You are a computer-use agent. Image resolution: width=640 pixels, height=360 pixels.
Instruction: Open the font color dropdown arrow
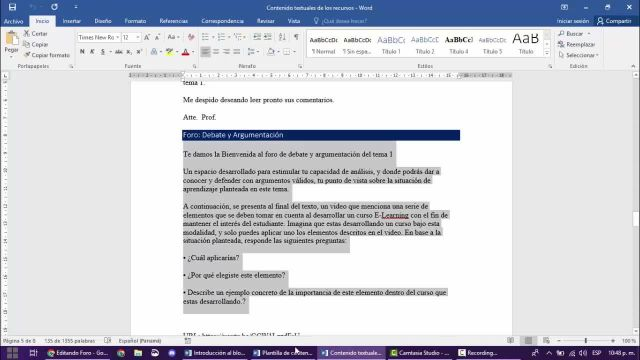(193, 52)
